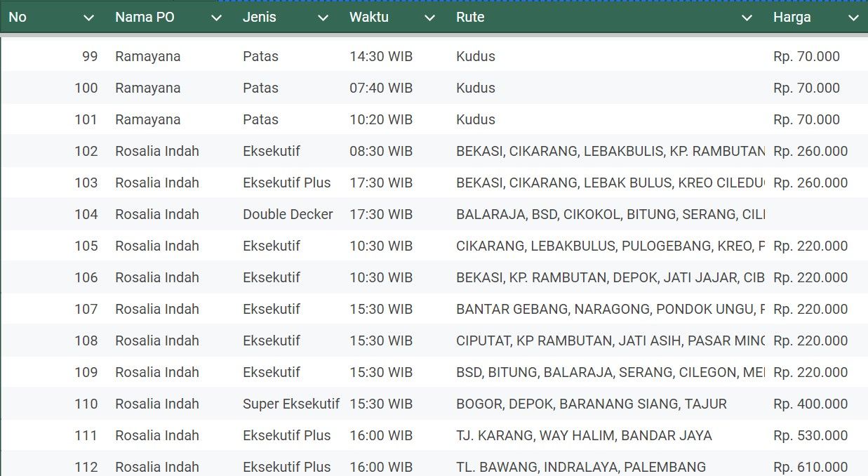Click the 08:30 WIB departure time
Screen dimensions: 868x476
(x=381, y=151)
